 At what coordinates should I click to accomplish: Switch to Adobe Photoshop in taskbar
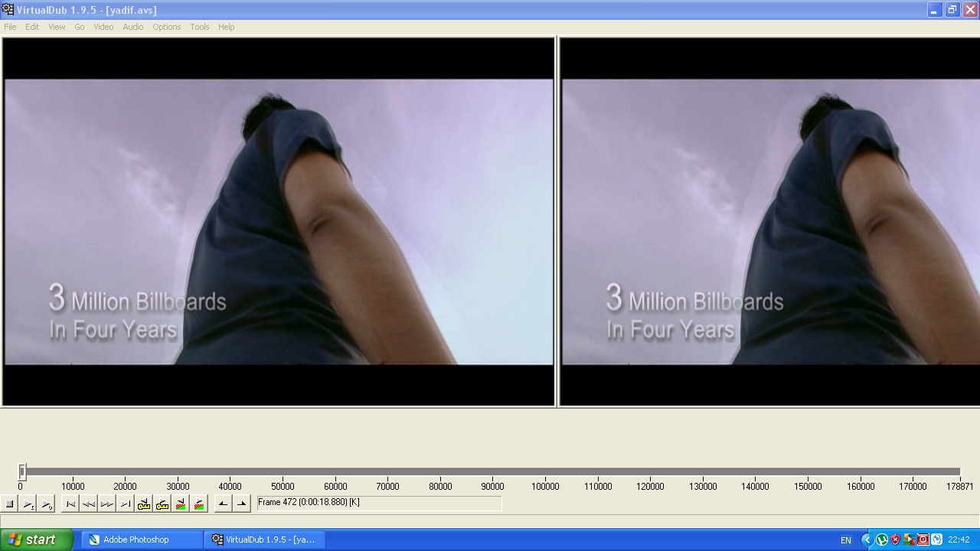(142, 540)
